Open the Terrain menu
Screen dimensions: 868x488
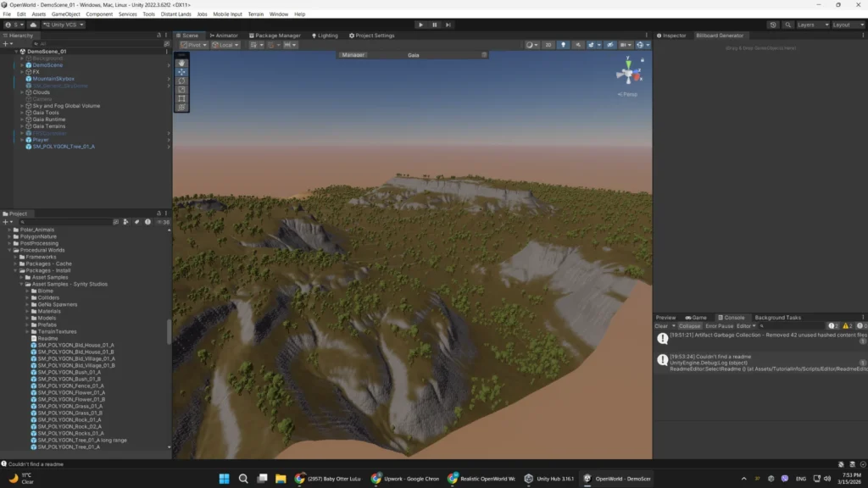point(255,14)
